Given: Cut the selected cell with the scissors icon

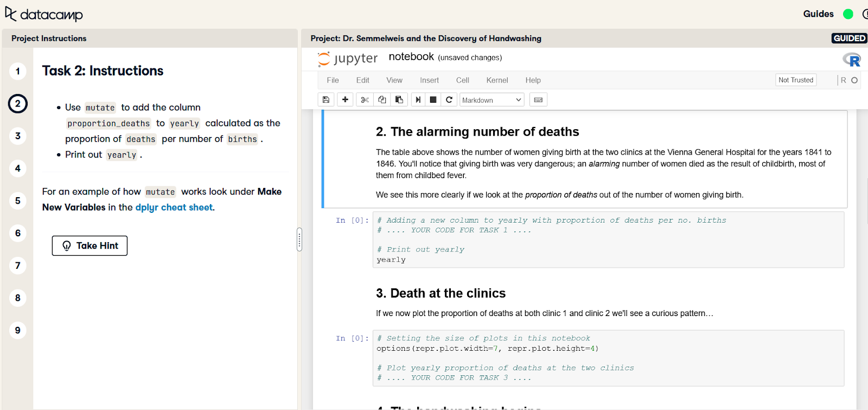Looking at the screenshot, I should (365, 100).
